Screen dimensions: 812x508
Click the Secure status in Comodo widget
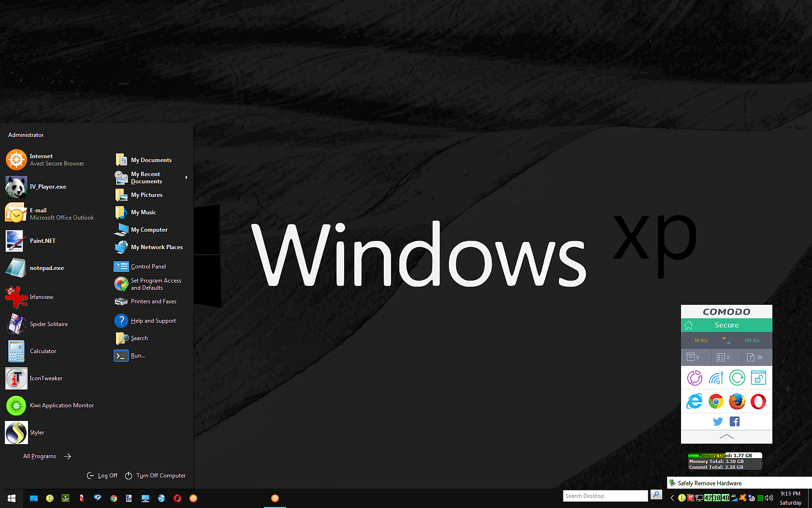pos(727,325)
